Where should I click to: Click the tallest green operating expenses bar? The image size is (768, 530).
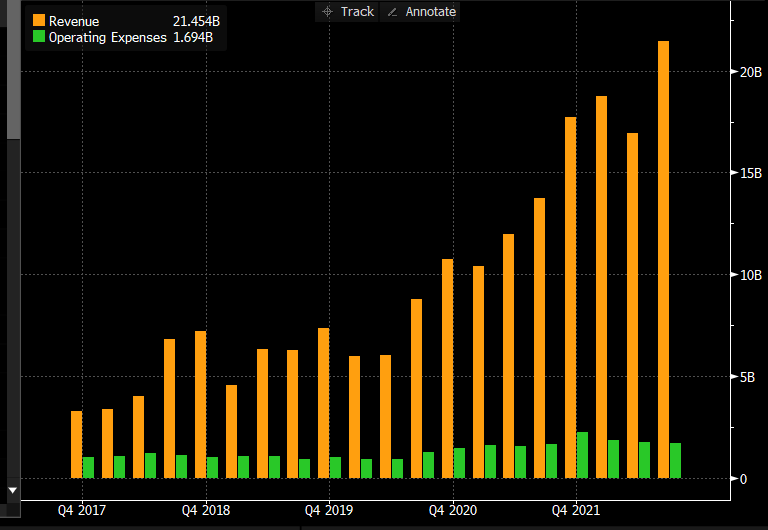[582, 455]
